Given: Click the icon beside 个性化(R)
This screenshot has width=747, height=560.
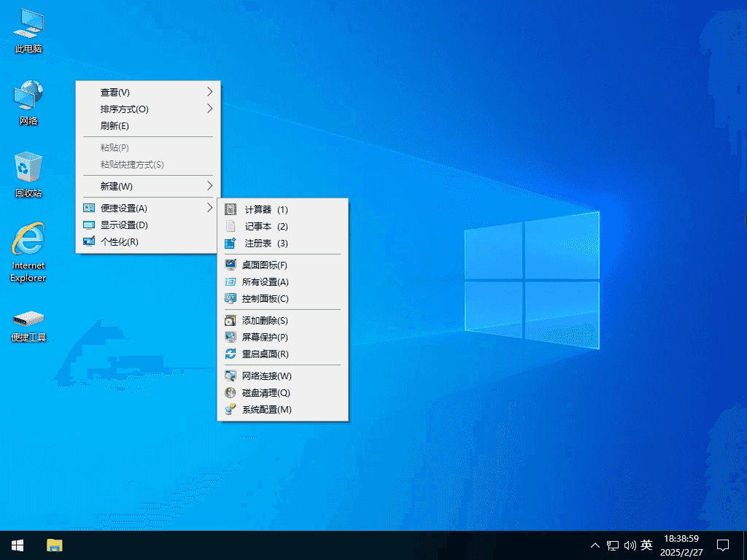Looking at the screenshot, I should [x=89, y=241].
